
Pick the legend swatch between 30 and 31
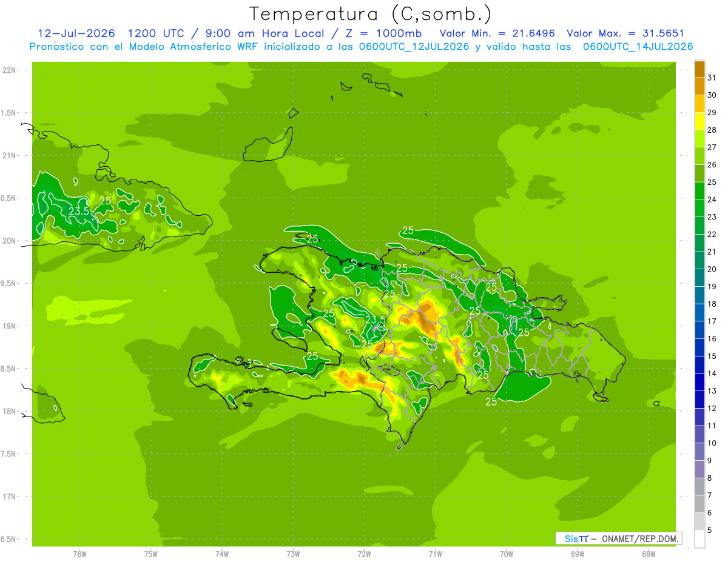point(699,86)
